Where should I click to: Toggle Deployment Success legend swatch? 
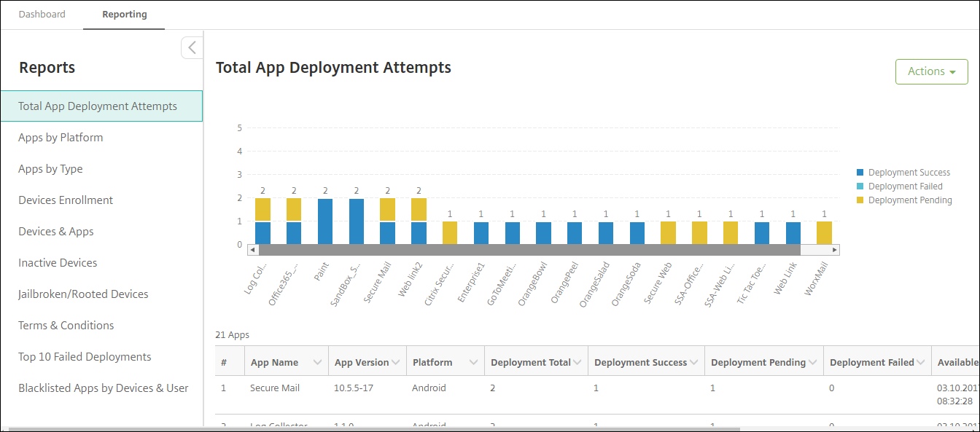click(x=860, y=173)
